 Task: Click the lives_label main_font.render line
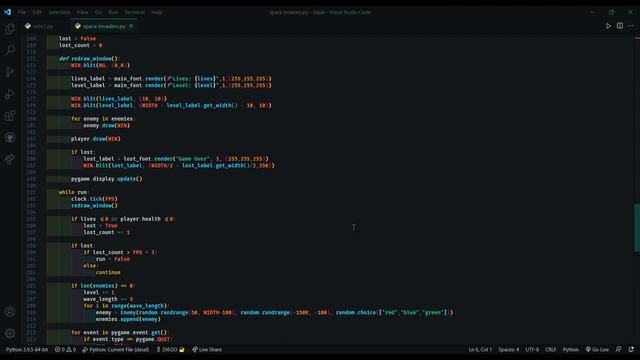click(x=171, y=78)
